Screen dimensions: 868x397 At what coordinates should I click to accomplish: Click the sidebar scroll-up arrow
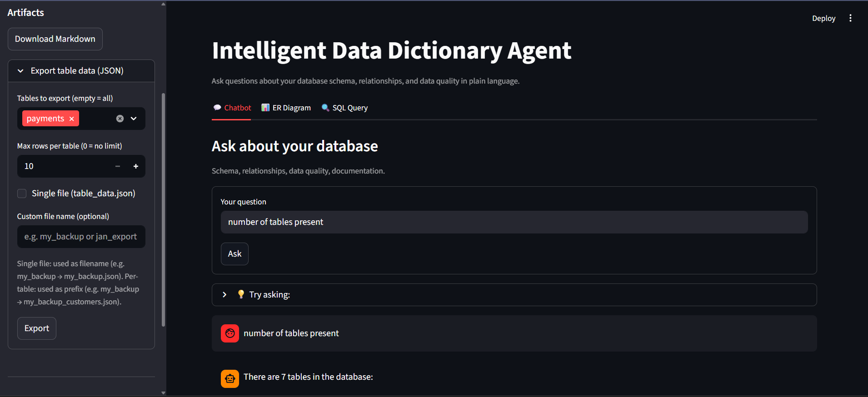tap(164, 4)
